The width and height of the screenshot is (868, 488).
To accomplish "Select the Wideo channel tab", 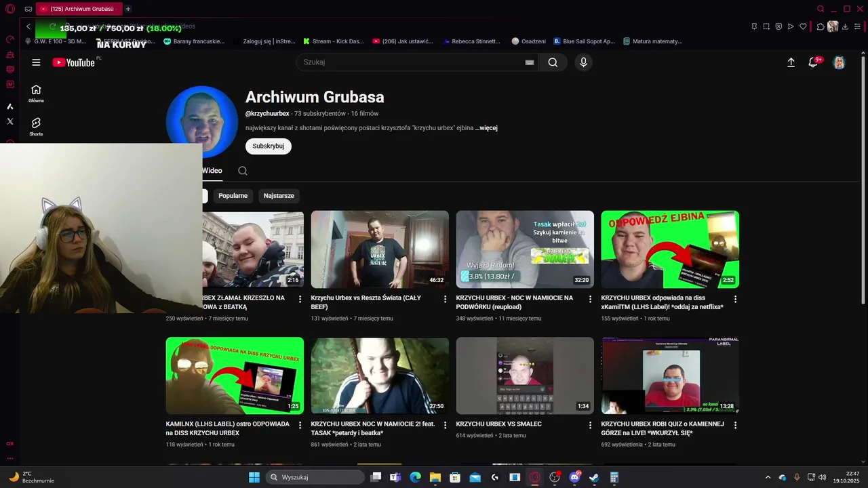I will pyautogui.click(x=212, y=171).
